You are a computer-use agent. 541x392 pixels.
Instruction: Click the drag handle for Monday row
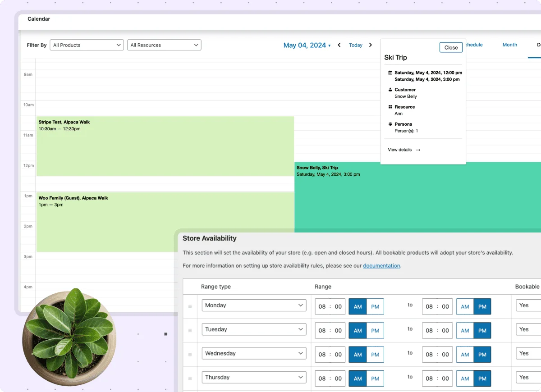click(x=190, y=306)
